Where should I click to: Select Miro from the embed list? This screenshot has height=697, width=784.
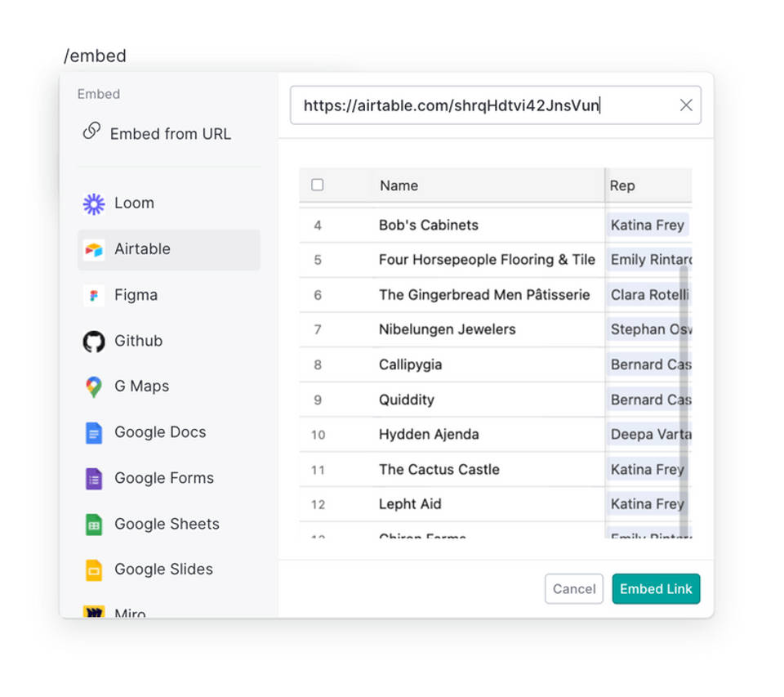click(129, 612)
